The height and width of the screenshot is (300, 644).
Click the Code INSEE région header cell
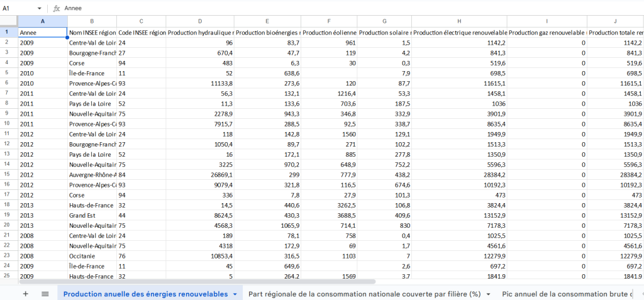pyautogui.click(x=142, y=32)
